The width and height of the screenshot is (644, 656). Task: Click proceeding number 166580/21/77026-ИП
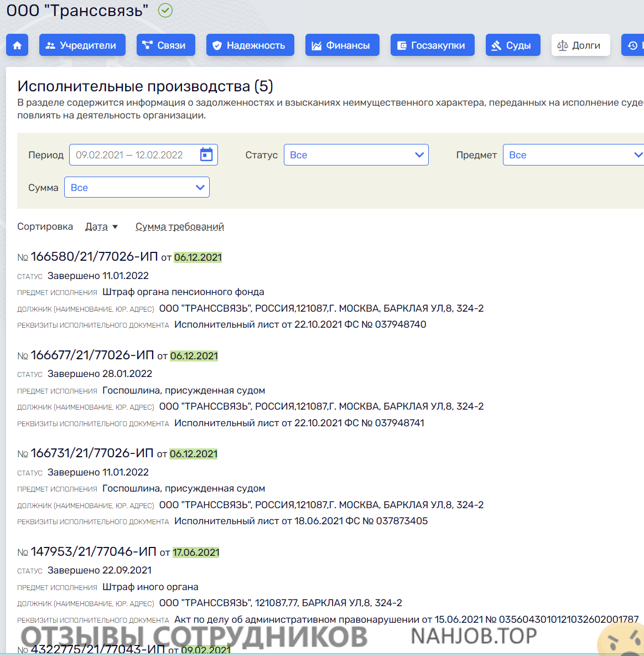point(94,256)
